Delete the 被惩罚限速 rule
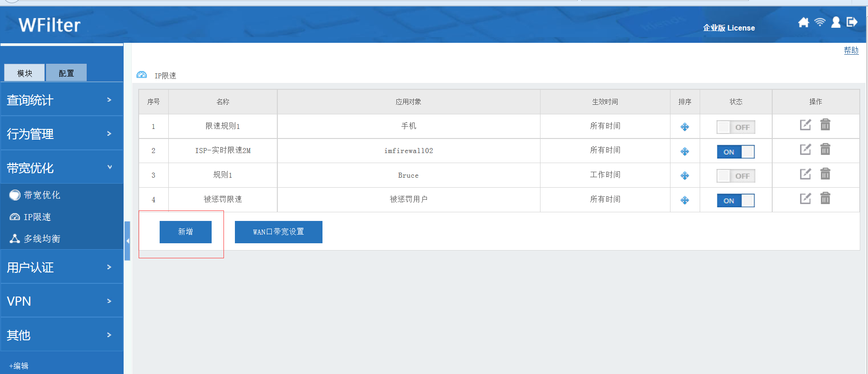The image size is (868, 374). [825, 199]
